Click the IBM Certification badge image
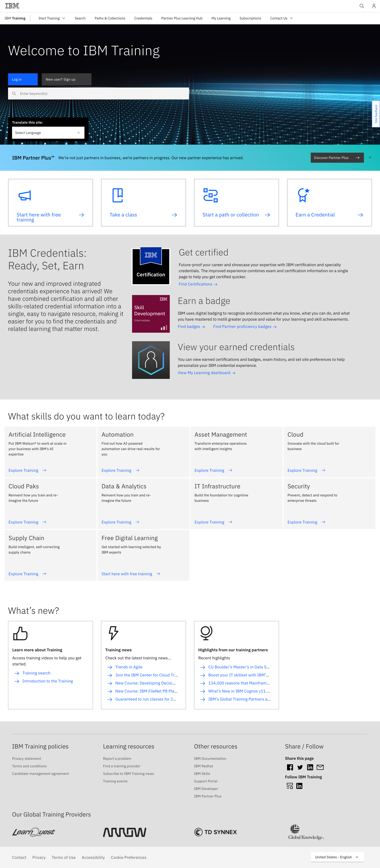Image resolution: width=380 pixels, height=868 pixels. 151,267
